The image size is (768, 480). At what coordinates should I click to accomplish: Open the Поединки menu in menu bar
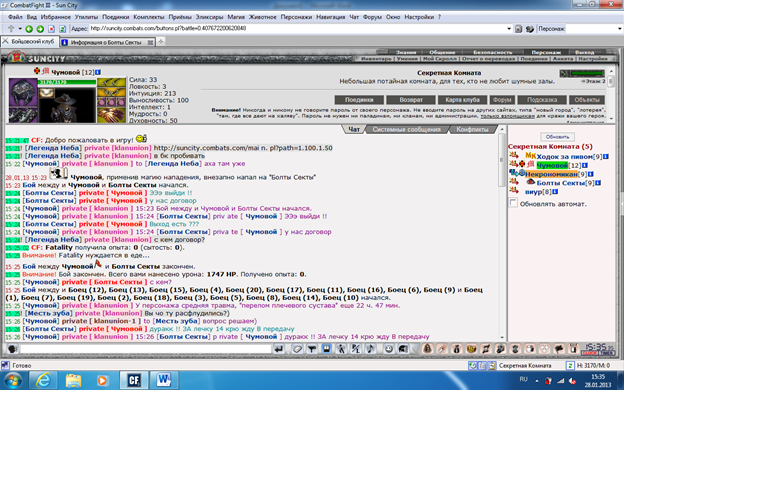(x=116, y=17)
